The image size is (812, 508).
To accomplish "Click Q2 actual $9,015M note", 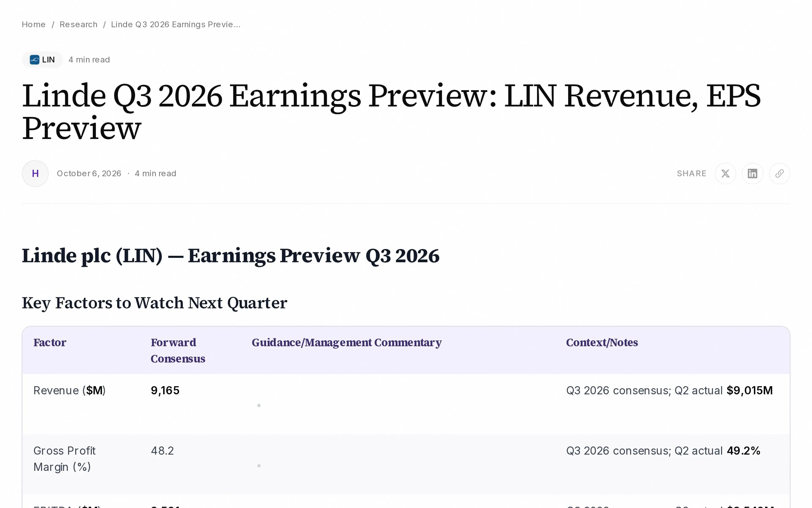I will pyautogui.click(x=723, y=390).
